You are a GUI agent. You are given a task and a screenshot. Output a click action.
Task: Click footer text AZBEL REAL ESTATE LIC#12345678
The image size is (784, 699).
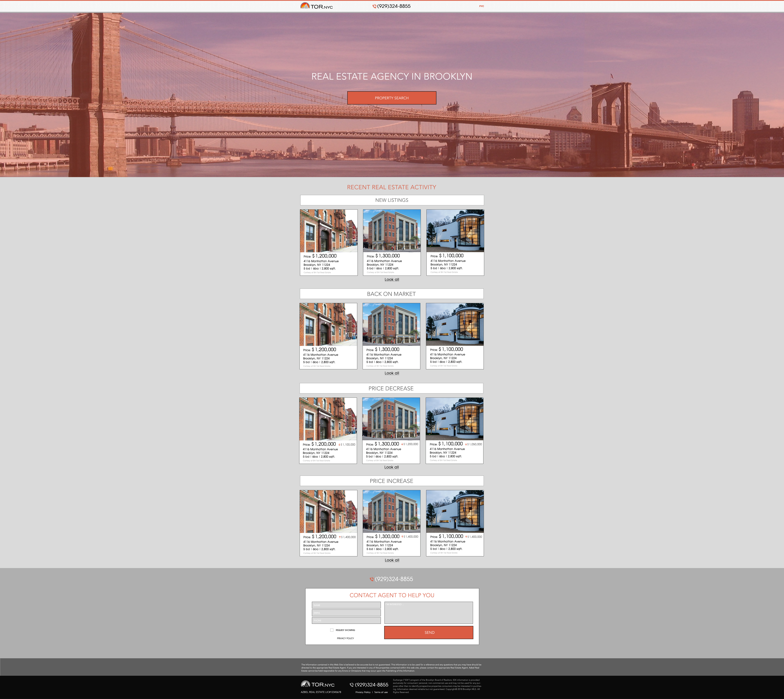click(321, 692)
